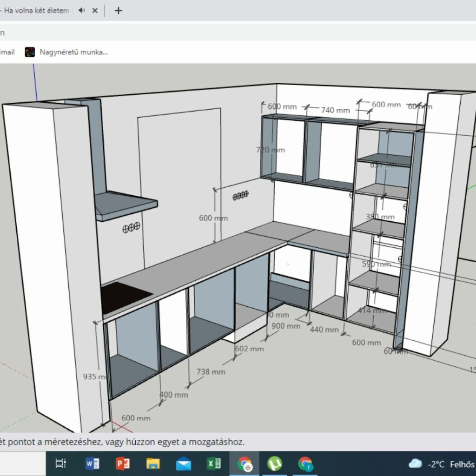The height and width of the screenshot is (476, 476).
Task: Select the '414 mm' shelf dimension label
Action: pyautogui.click(x=372, y=310)
